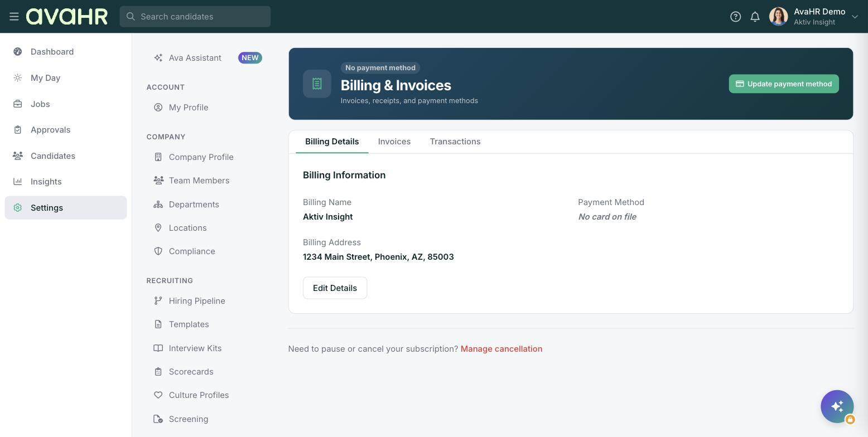Click the AvaHR logo
The height and width of the screenshot is (437, 868).
tap(67, 17)
